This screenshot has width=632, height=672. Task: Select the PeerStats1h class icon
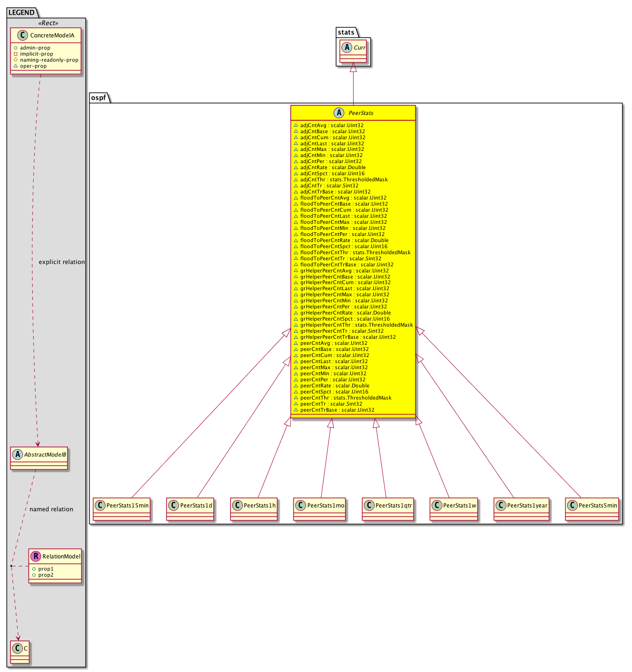[x=237, y=505]
